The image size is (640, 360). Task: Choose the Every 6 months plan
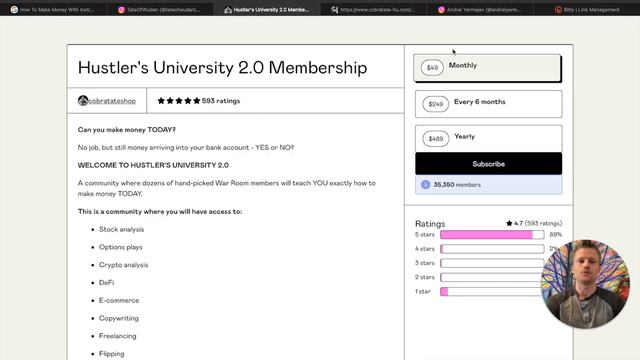coord(488,104)
